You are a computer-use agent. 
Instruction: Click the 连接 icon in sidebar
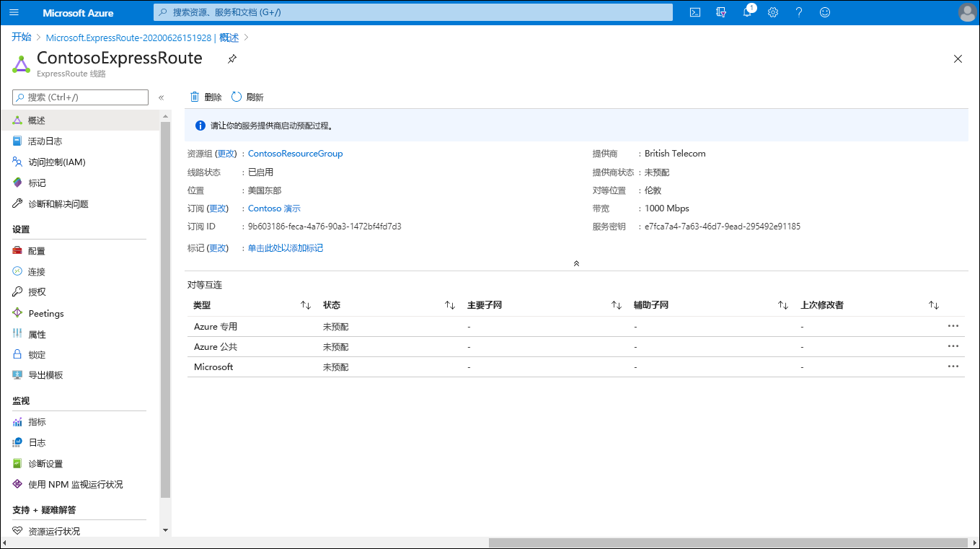17,271
